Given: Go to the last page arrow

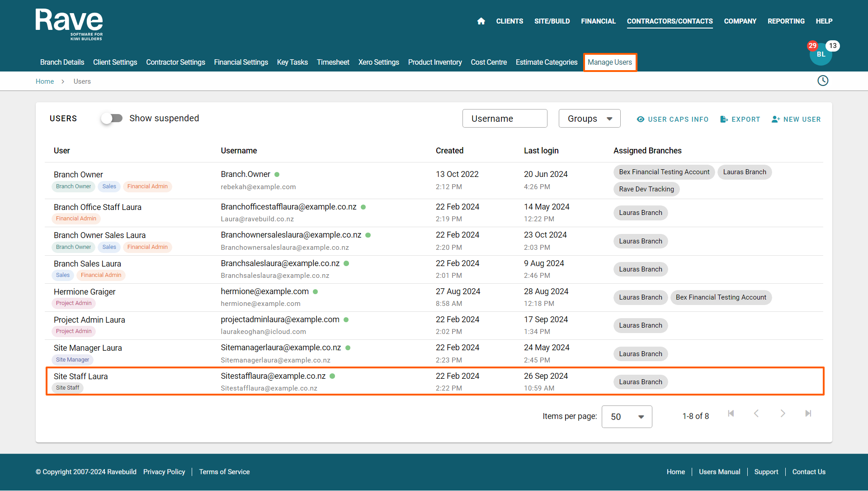Looking at the screenshot, I should pos(808,414).
